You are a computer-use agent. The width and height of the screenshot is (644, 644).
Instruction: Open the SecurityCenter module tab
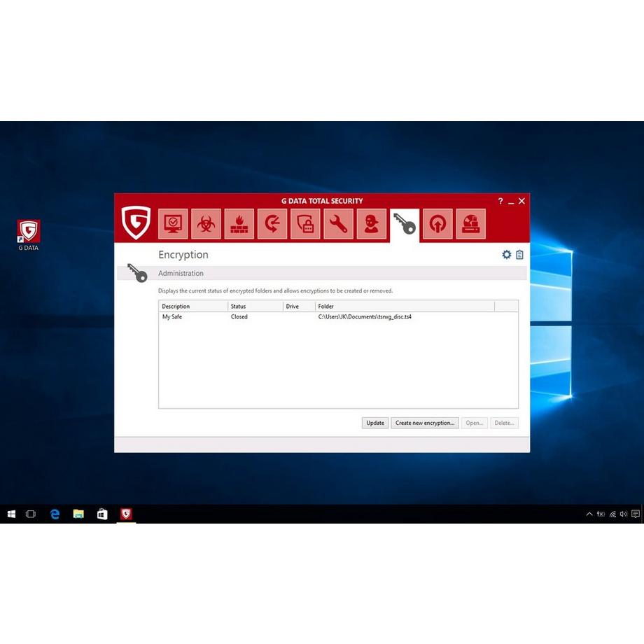point(172,223)
